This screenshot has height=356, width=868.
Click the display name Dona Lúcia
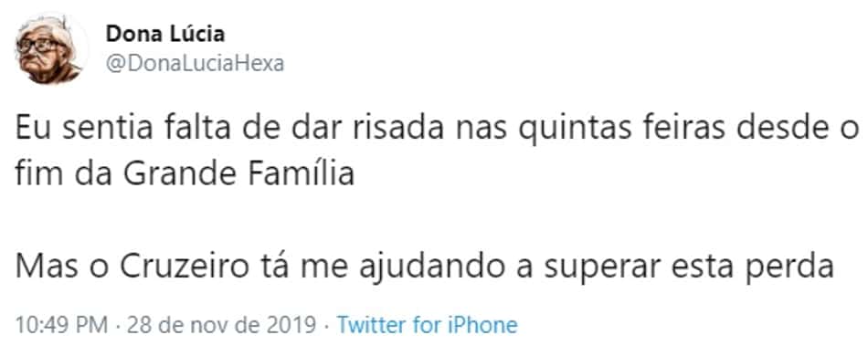pyautogui.click(x=165, y=35)
